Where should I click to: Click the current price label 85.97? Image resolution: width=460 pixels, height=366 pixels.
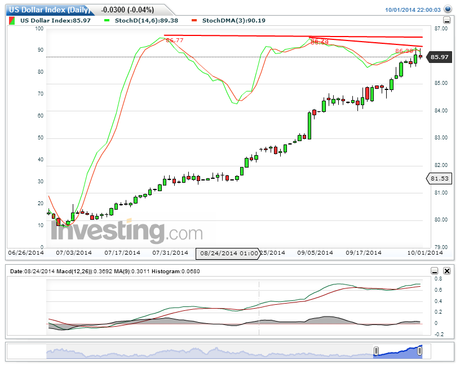point(439,57)
